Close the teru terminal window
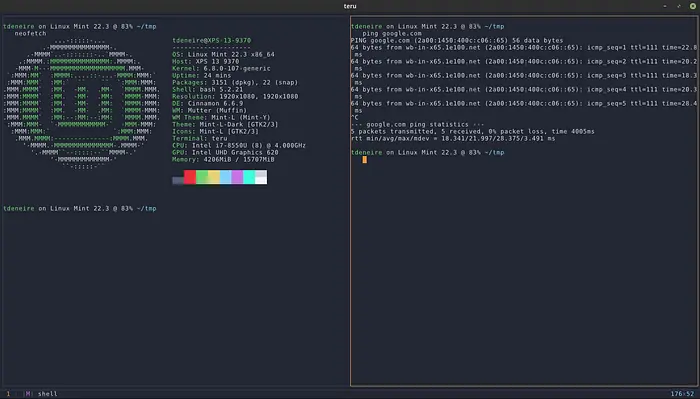Image resolution: width=700 pixels, height=399 pixels. click(693, 6)
